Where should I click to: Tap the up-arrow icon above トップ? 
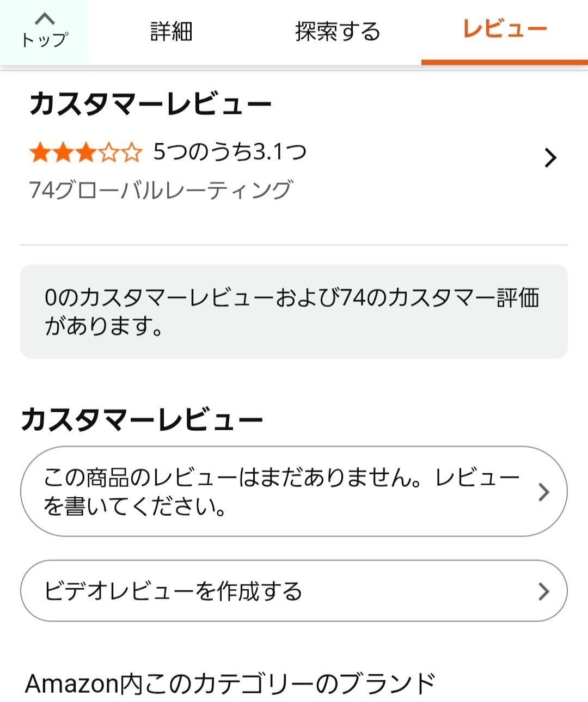point(45,19)
